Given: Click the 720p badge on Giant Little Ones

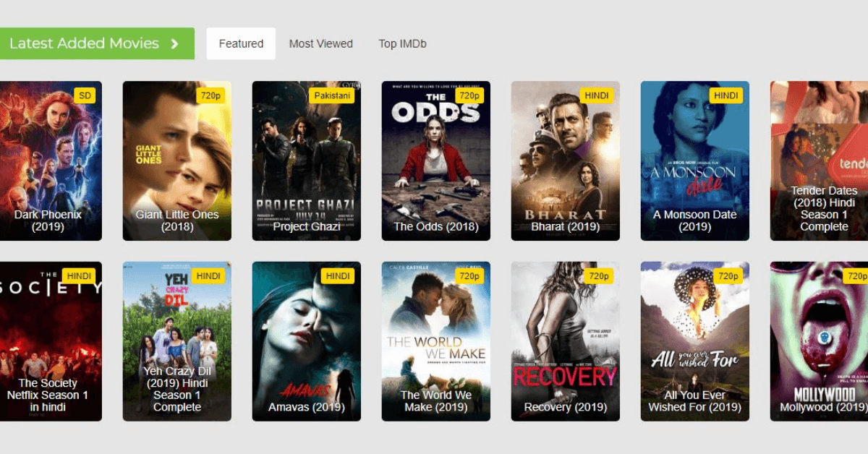Looking at the screenshot, I should [x=210, y=95].
